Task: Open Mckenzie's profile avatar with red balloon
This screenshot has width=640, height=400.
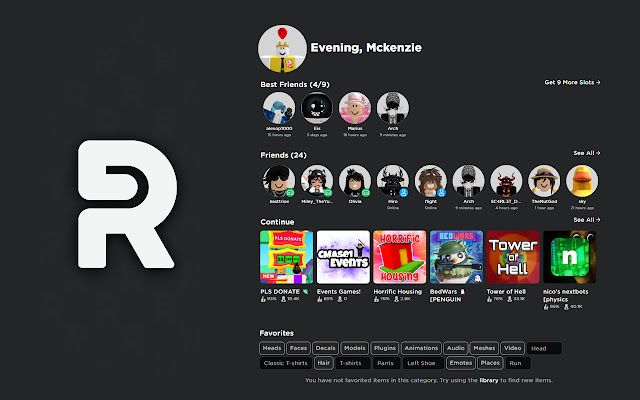Action: [282, 48]
